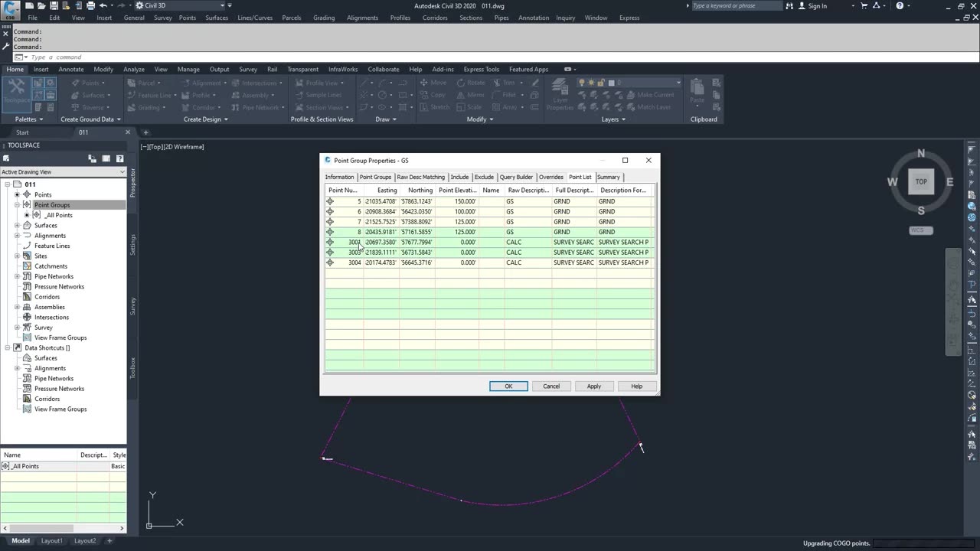Switch to the Summary tab
Screen dimensions: 980x551
pyautogui.click(x=609, y=177)
